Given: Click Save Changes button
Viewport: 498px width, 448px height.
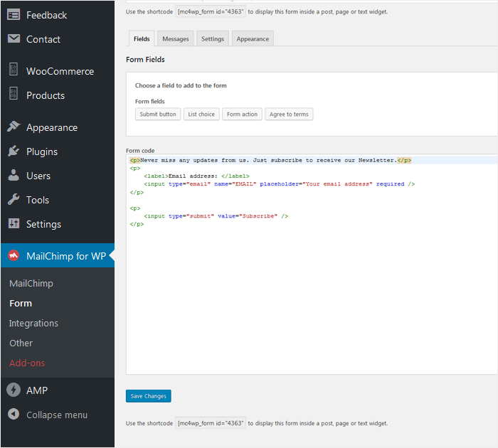Looking at the screenshot, I should coord(148,396).
